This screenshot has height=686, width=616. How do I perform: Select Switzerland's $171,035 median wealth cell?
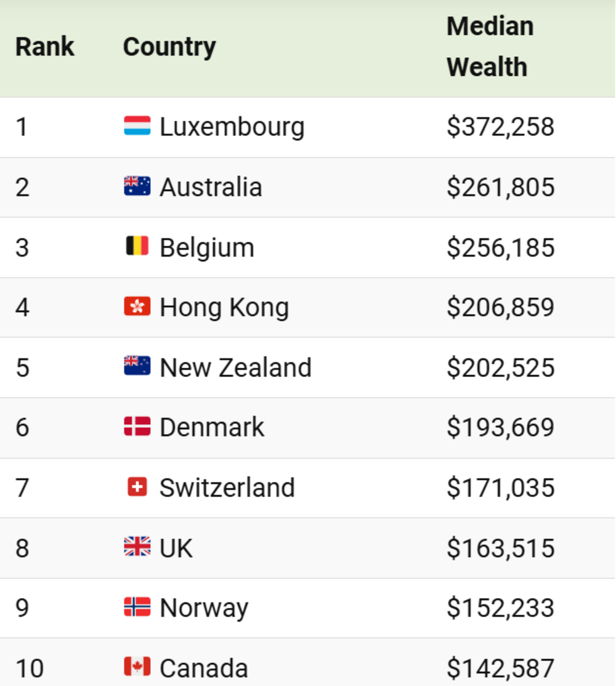(500, 488)
